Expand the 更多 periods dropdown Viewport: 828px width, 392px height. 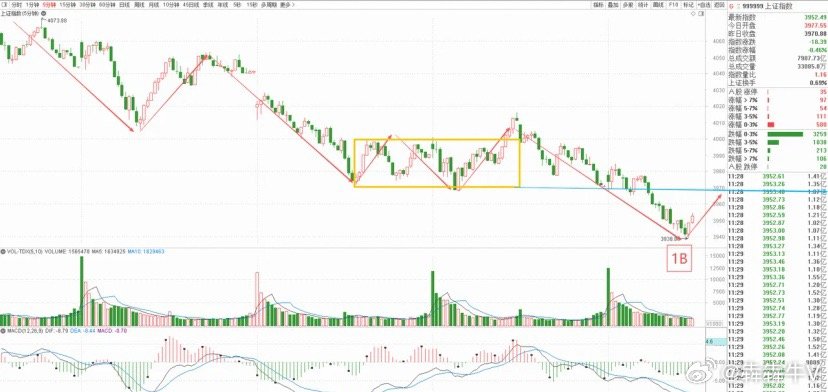click(288, 5)
